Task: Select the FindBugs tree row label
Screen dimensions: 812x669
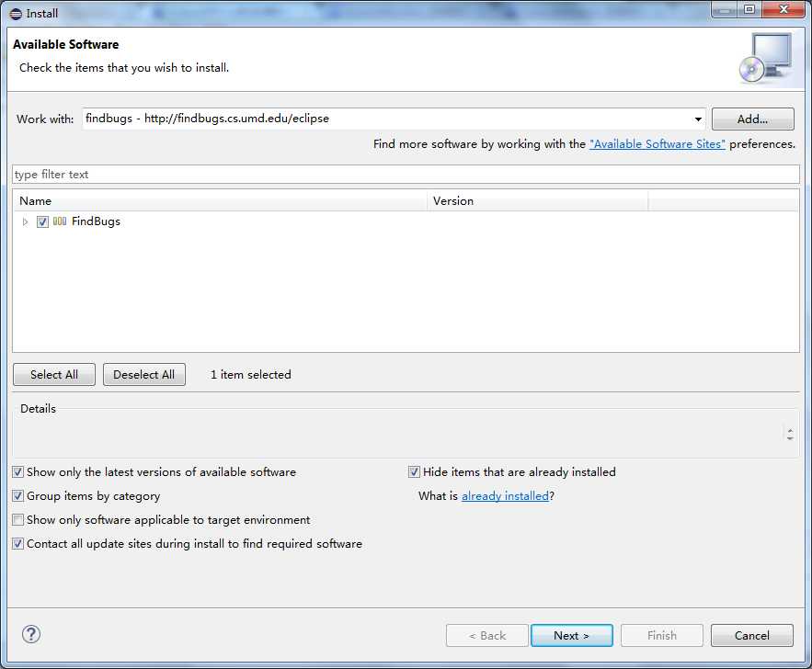Action: tap(96, 221)
